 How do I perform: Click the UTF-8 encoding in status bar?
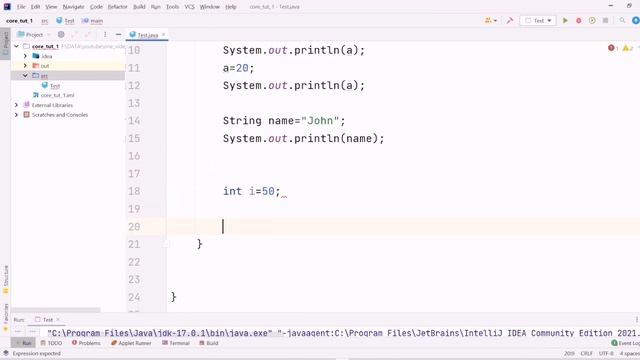(x=606, y=353)
